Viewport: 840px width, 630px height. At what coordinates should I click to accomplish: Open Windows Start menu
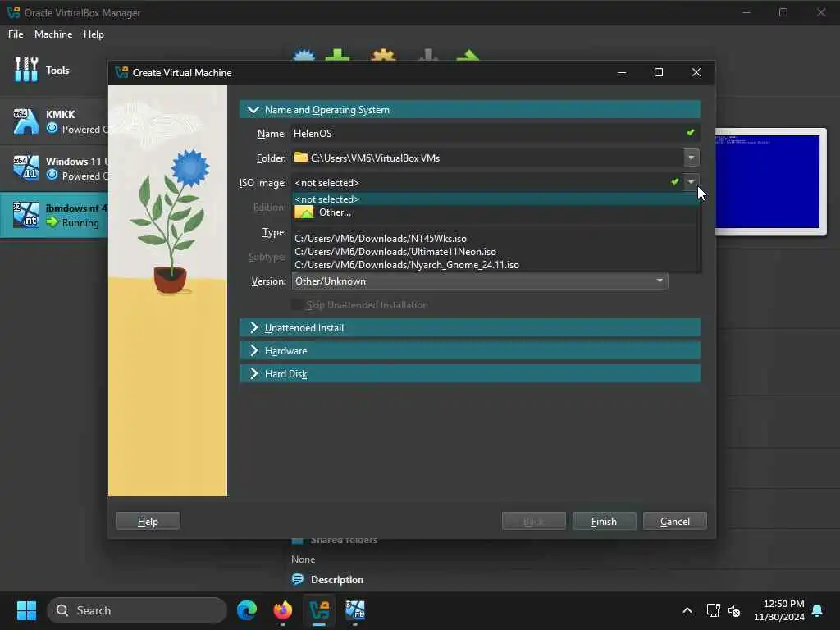26,610
